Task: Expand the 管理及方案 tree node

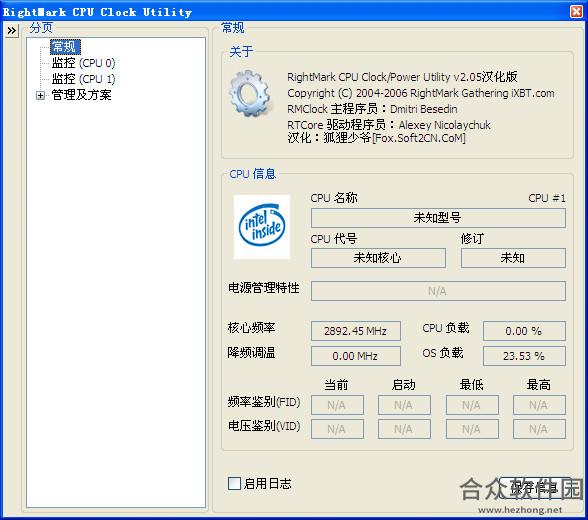Action: pos(40,96)
